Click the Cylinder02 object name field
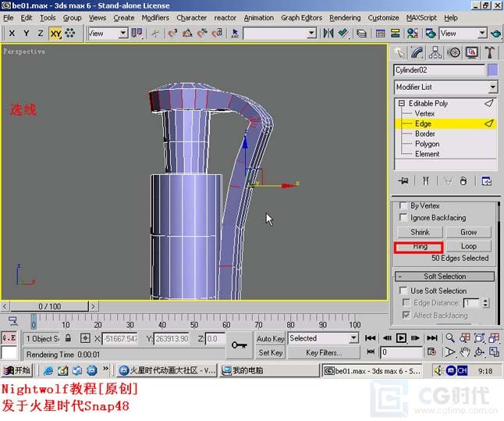The height and width of the screenshot is (421, 504). (439, 70)
